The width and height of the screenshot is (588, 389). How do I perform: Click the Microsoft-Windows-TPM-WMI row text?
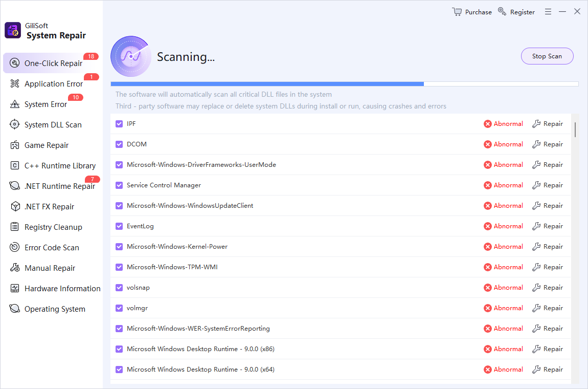pyautogui.click(x=172, y=267)
